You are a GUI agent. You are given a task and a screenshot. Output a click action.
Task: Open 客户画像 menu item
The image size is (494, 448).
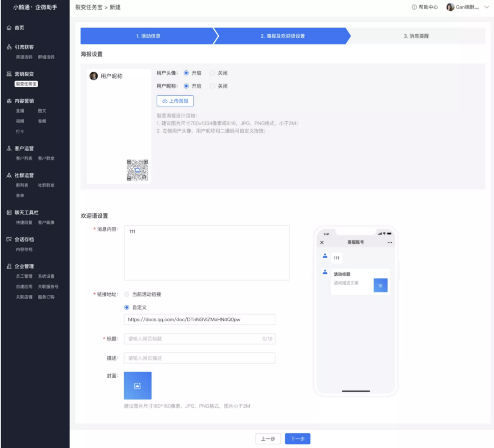(46, 222)
